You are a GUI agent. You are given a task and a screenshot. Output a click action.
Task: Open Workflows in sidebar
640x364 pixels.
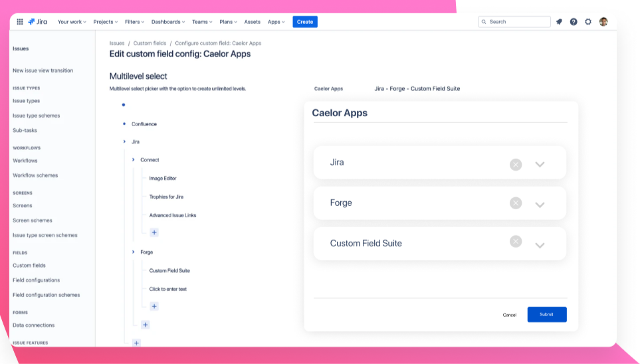click(25, 160)
